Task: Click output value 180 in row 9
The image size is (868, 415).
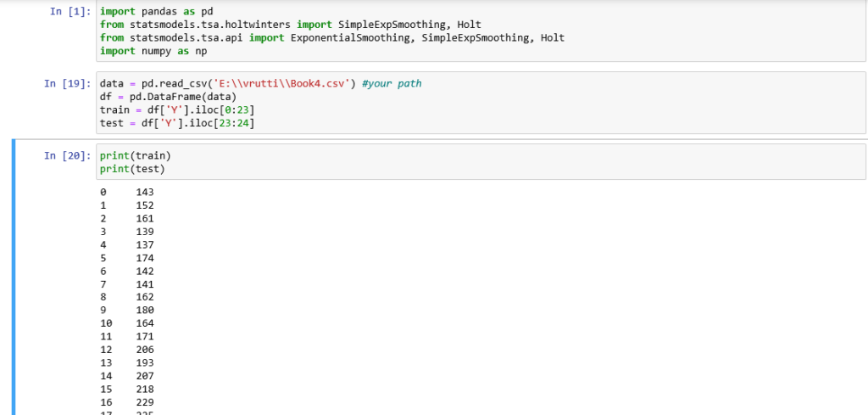Action: pos(144,311)
